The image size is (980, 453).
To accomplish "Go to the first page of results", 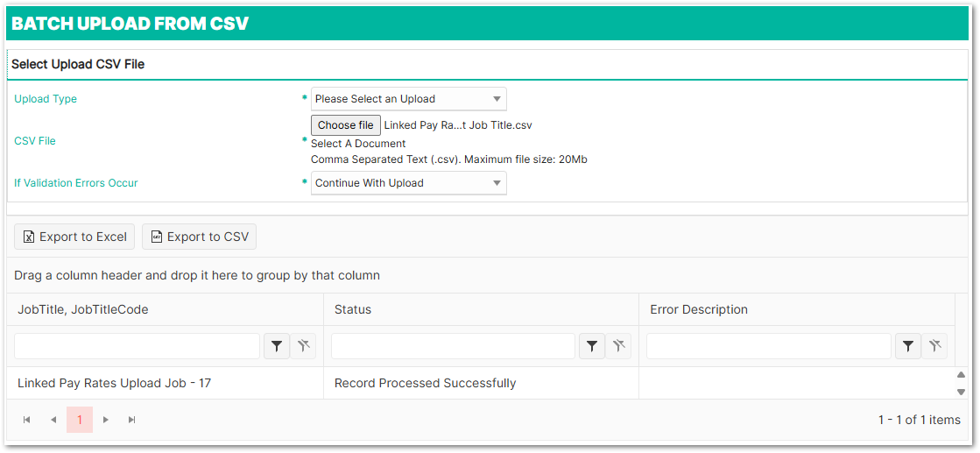I will [27, 420].
